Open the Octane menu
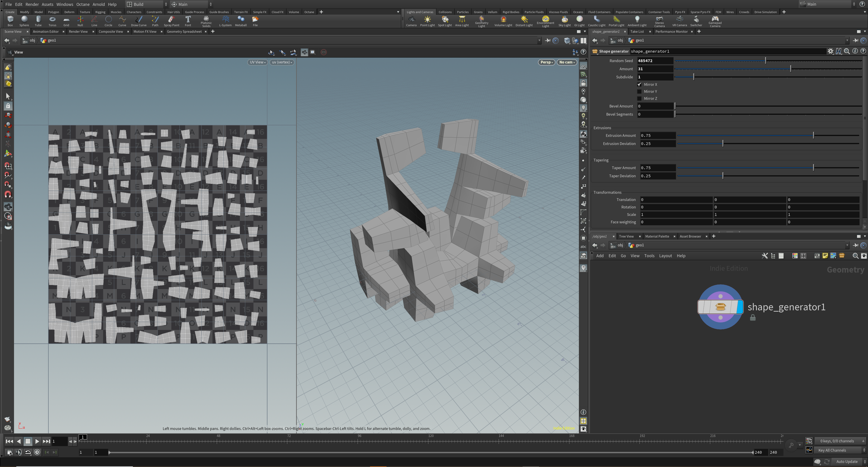This screenshot has height=467, width=868. (83, 4)
